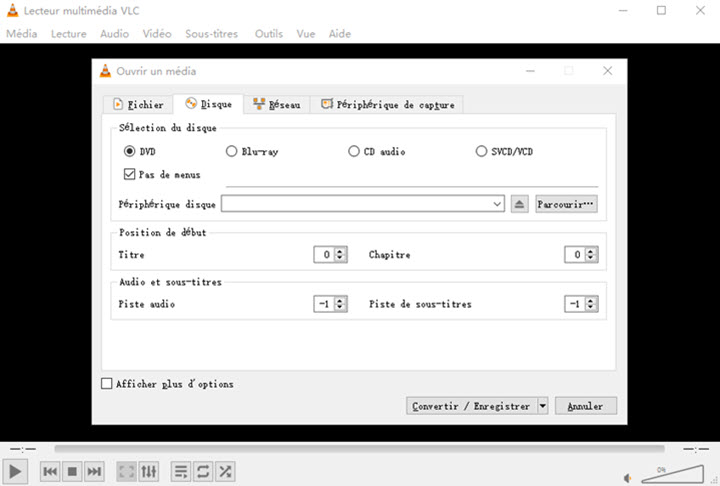Close the Ouvrir un média dialog

[608, 70]
